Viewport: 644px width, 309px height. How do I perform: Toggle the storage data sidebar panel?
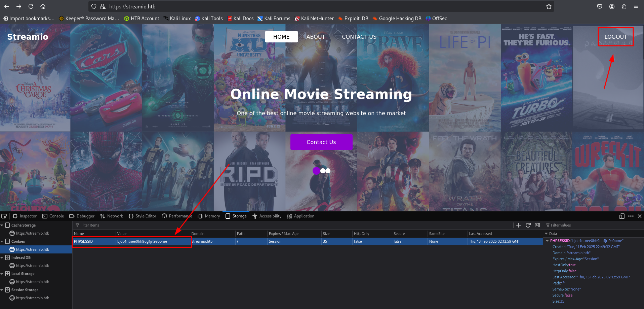click(x=537, y=225)
